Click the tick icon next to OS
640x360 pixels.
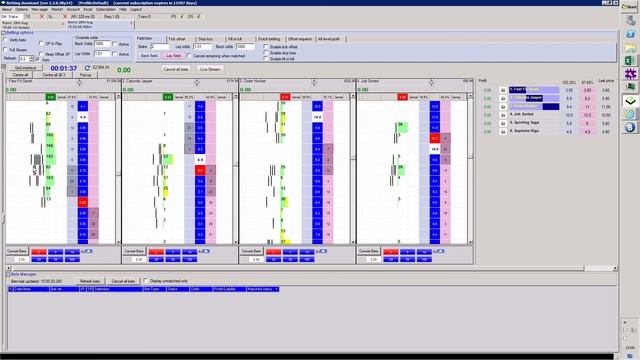click(x=198, y=17)
